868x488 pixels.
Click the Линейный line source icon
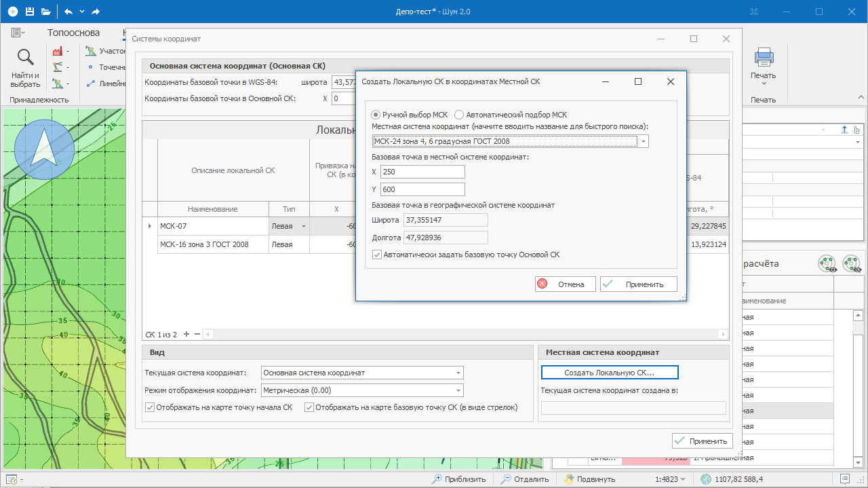[90, 83]
